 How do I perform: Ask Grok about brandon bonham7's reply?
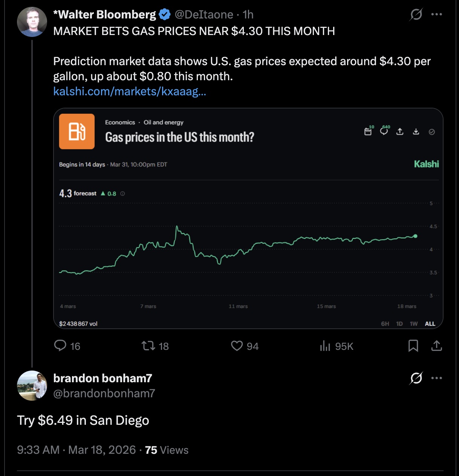tap(416, 378)
